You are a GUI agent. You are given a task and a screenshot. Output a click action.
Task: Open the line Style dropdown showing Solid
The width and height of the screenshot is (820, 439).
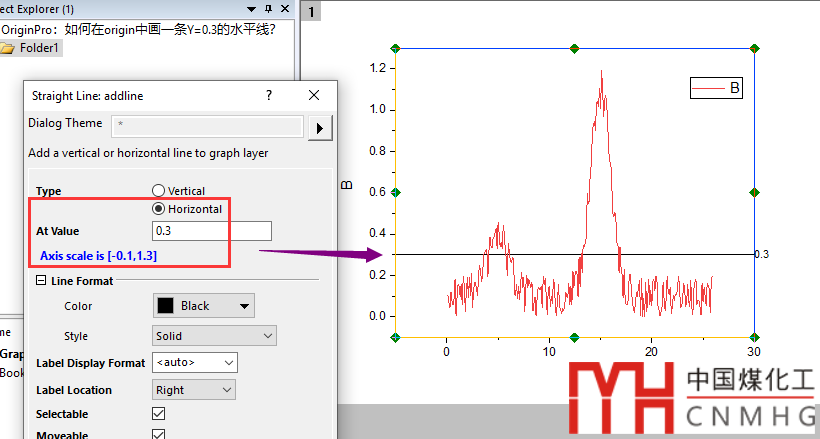pos(214,336)
